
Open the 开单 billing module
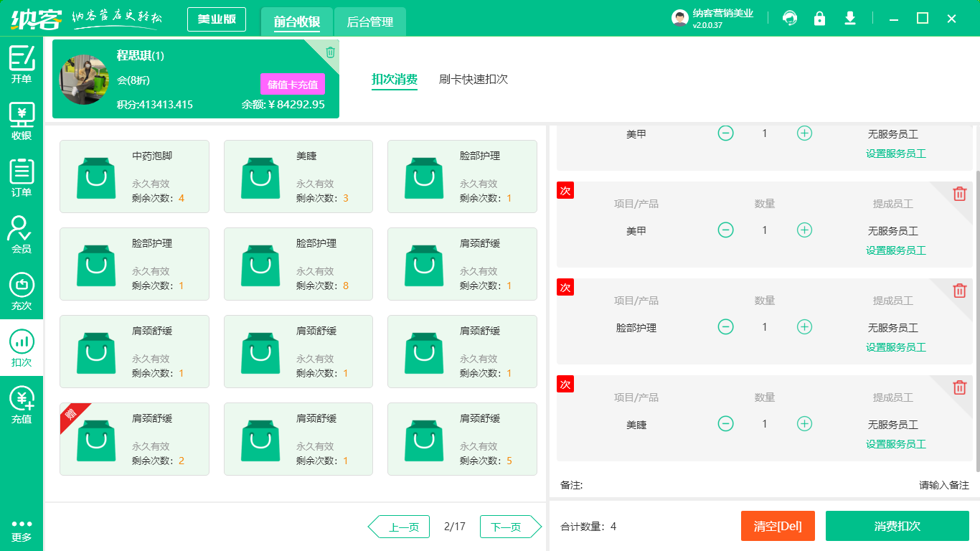(x=22, y=65)
